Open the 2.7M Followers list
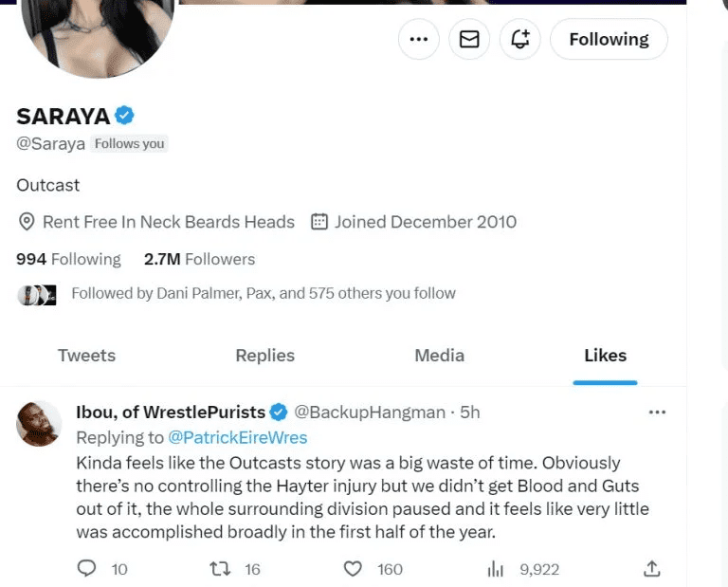This screenshot has width=728, height=587. [199, 259]
